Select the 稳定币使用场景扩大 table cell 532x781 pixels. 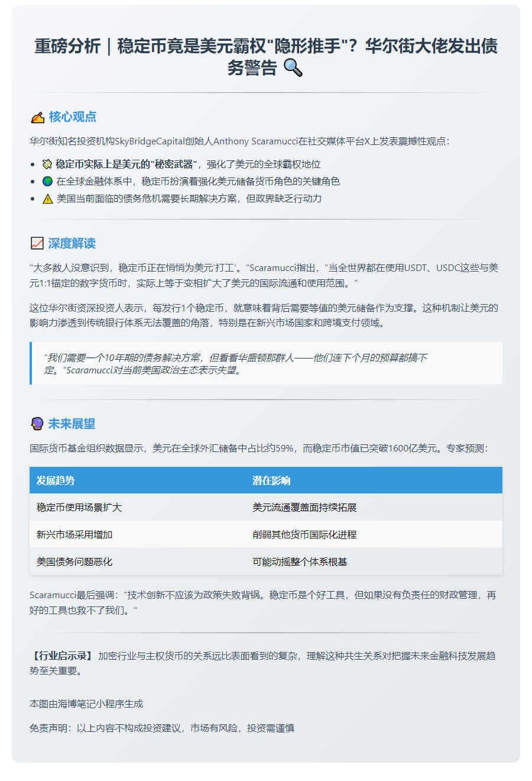click(x=79, y=508)
